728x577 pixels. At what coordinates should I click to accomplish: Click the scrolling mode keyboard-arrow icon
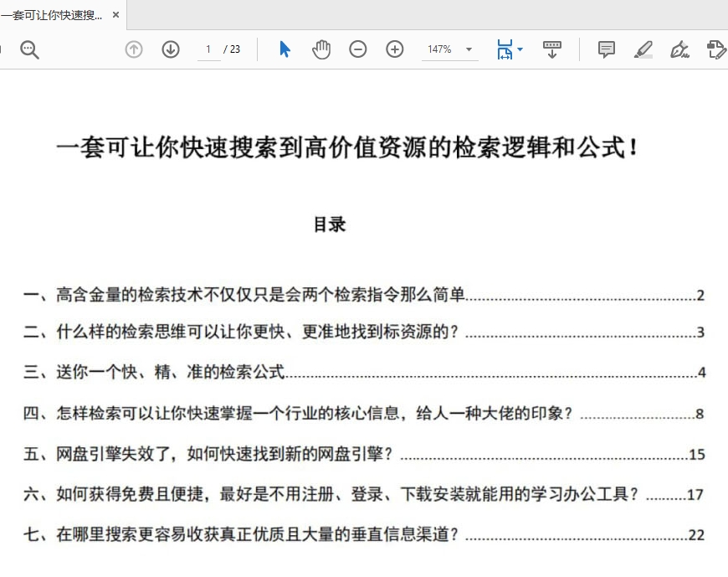(551, 49)
